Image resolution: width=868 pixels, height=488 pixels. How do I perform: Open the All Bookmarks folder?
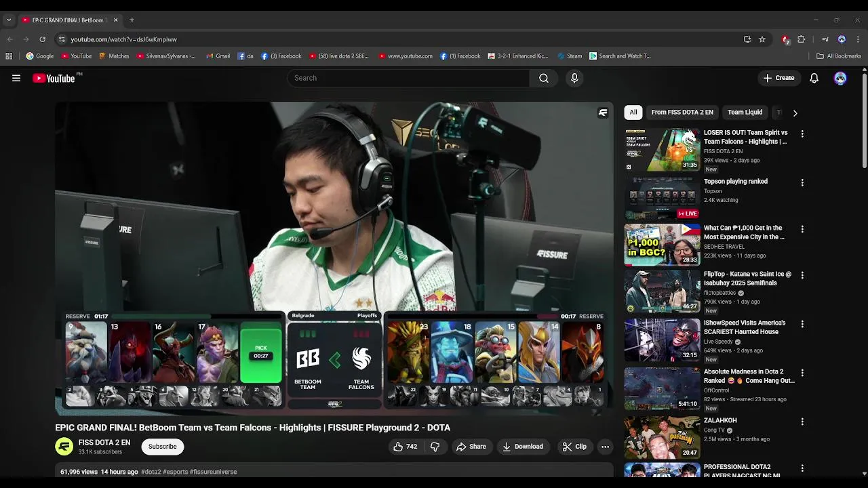[x=839, y=56]
